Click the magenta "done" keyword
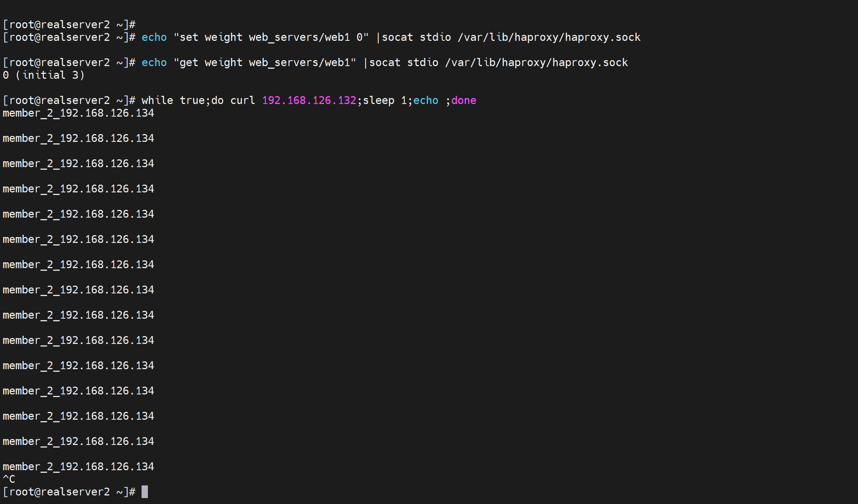858x504 pixels. coord(463,100)
